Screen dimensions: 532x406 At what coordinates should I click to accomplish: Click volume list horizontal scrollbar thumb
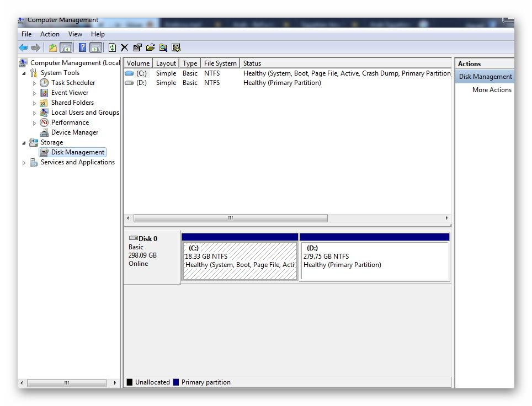231,218
